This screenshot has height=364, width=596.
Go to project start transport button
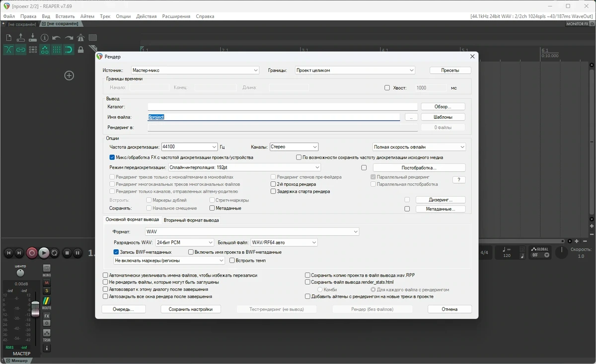pyautogui.click(x=9, y=253)
